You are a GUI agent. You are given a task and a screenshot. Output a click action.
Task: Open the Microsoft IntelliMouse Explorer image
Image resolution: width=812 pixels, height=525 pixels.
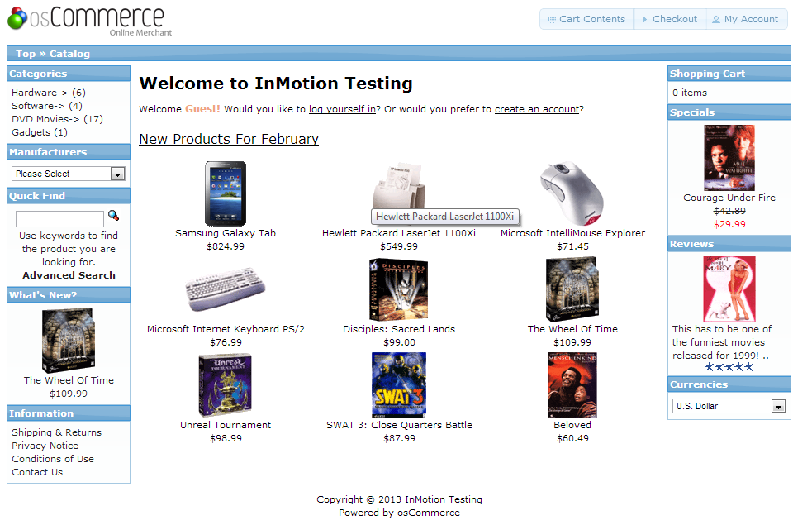572,193
